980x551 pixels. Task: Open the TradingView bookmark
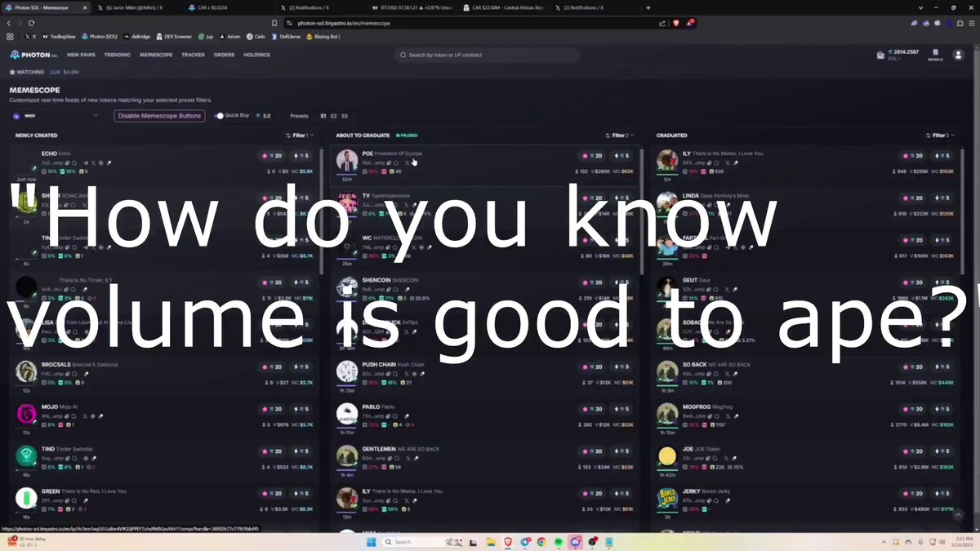(x=58, y=37)
